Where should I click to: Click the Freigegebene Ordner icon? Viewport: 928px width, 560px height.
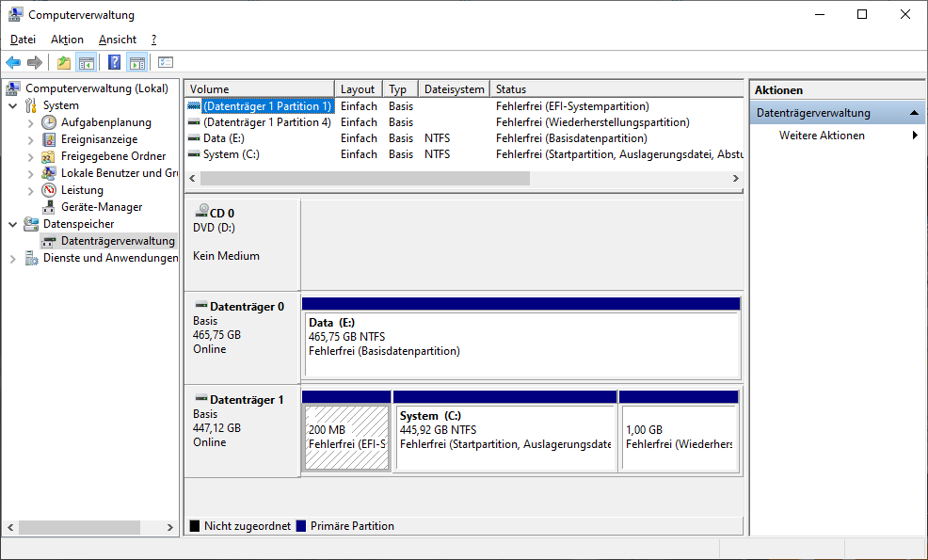(x=49, y=156)
